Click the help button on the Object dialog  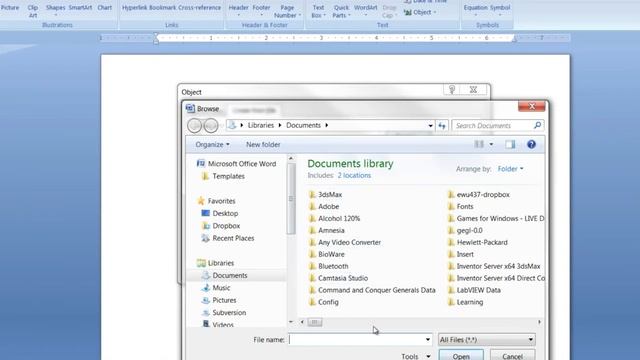pyautogui.click(x=452, y=89)
